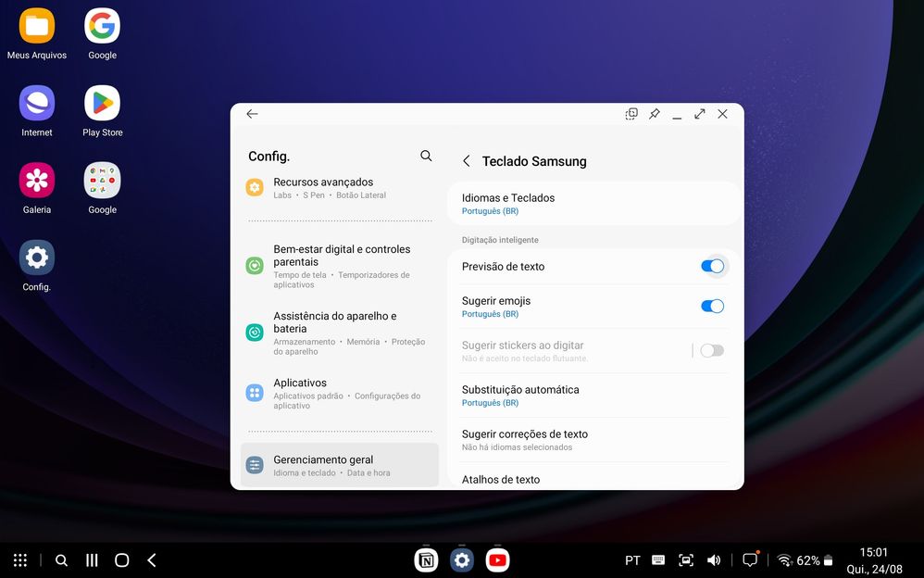Open the clock and date panel
This screenshot has height=578, width=924.
tap(874, 560)
